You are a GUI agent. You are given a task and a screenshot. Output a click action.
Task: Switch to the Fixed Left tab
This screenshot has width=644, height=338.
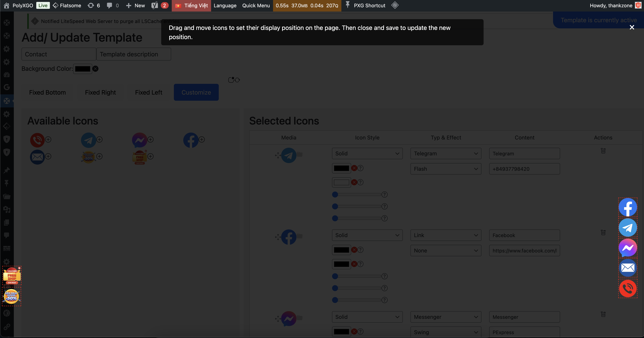(x=149, y=92)
